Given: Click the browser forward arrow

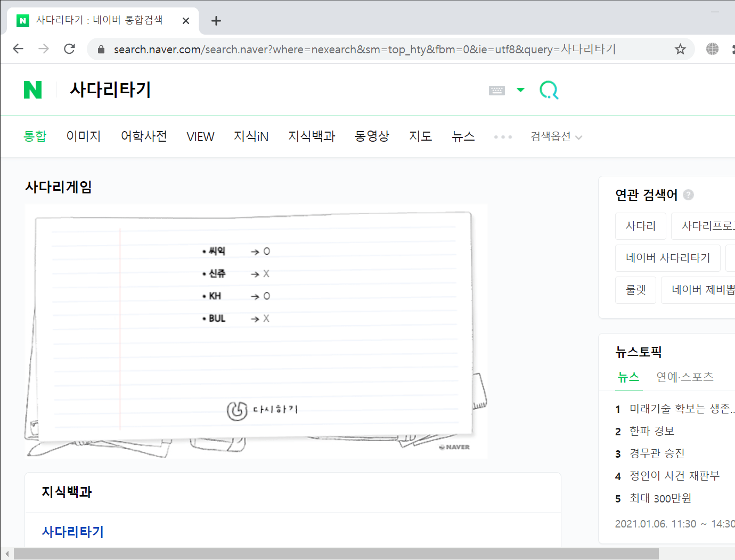Looking at the screenshot, I should click(44, 49).
